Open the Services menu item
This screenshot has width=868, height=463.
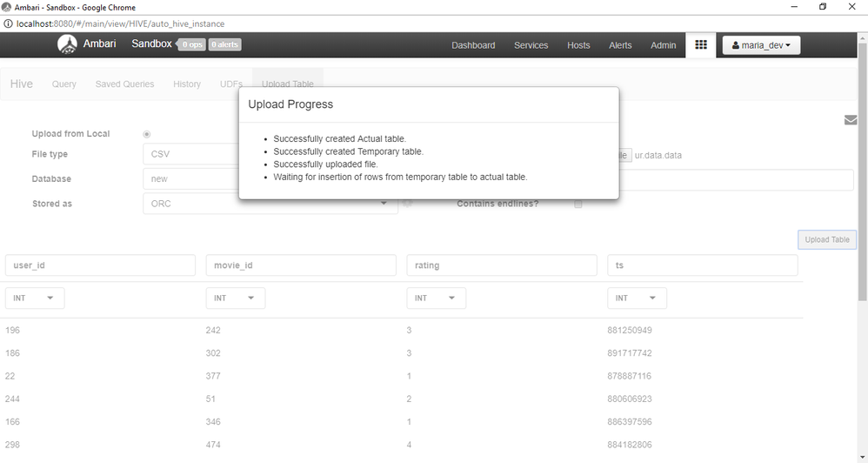tap(531, 45)
